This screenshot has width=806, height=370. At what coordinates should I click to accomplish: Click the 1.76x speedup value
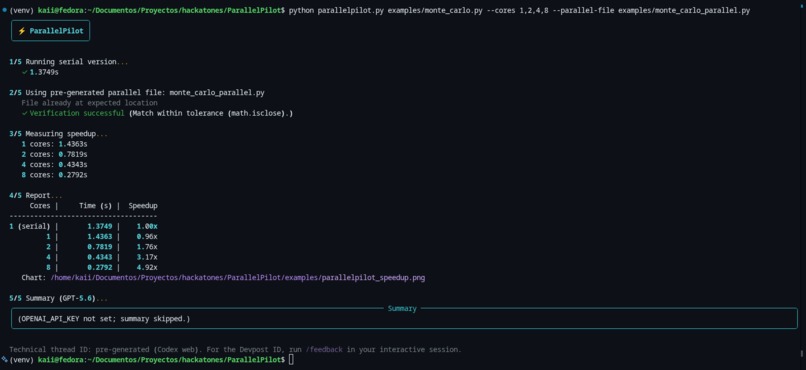pos(147,247)
